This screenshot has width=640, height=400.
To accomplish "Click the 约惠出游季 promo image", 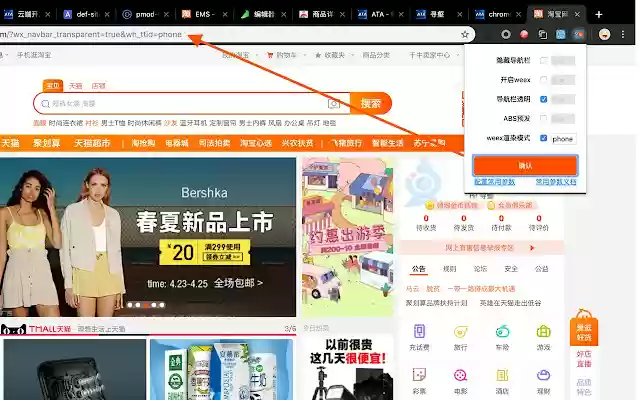I will (x=348, y=237).
